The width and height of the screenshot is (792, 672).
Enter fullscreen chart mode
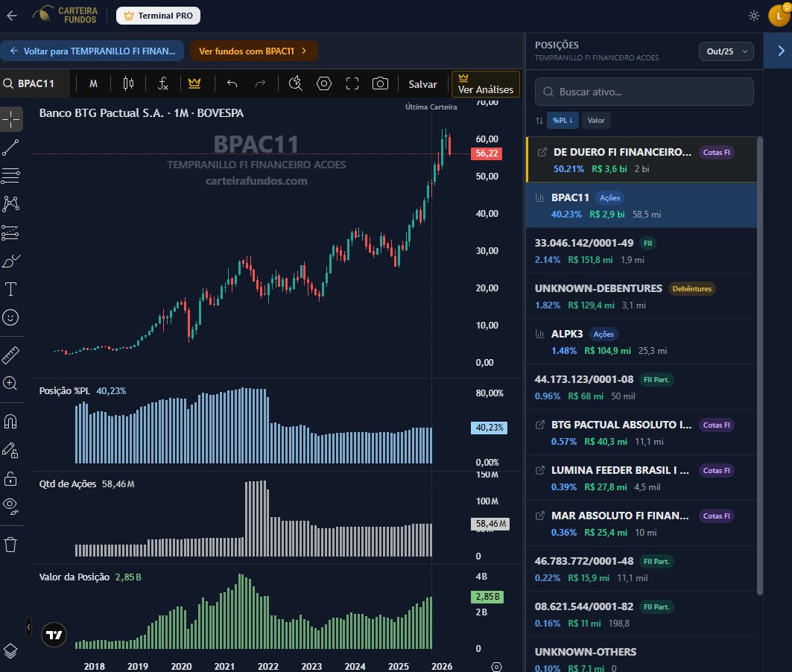pos(352,83)
